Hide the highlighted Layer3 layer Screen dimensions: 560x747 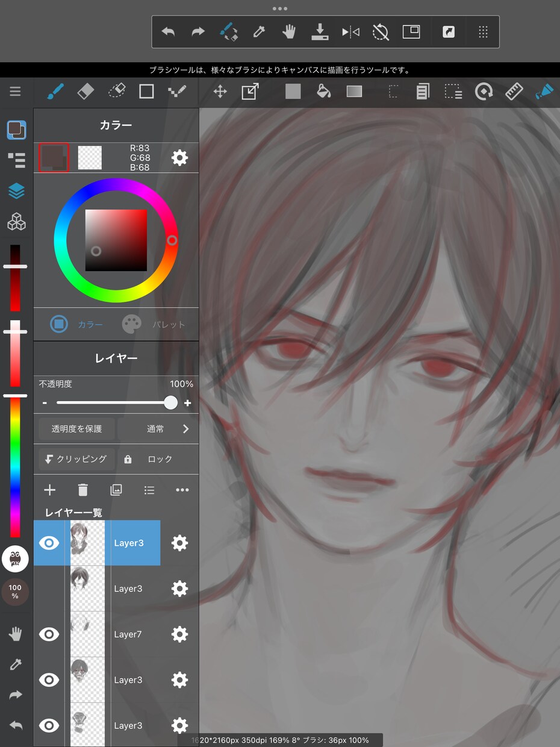(49, 543)
